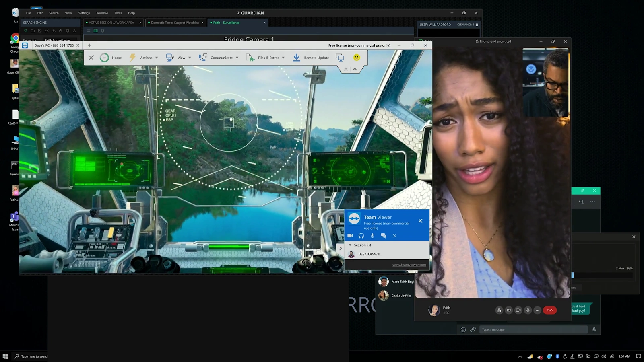Click the search icon in the chat window

tap(582, 202)
